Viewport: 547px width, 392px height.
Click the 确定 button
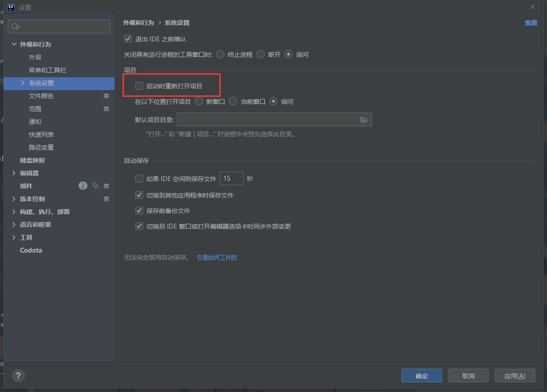(x=421, y=376)
